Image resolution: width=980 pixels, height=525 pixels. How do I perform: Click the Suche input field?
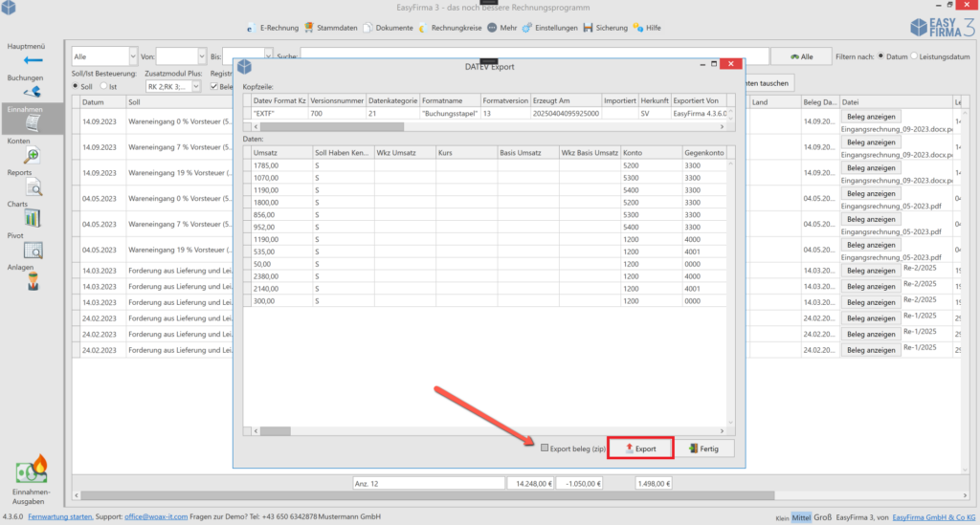534,56
